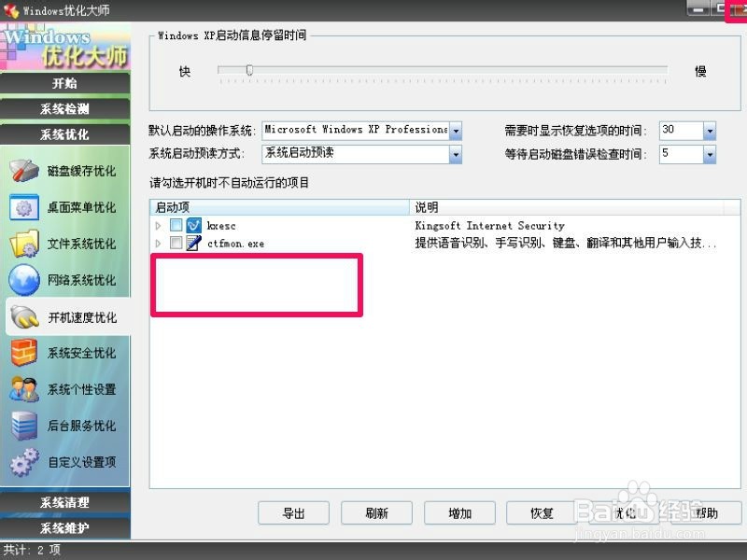Open the background services optimization icon (后台服务优化)
This screenshot has width=747, height=560.
click(24, 426)
